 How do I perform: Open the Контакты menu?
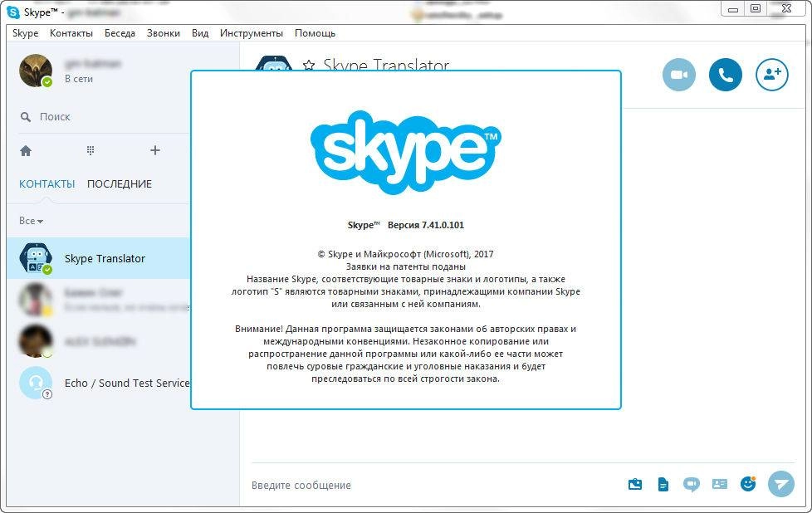coord(71,33)
